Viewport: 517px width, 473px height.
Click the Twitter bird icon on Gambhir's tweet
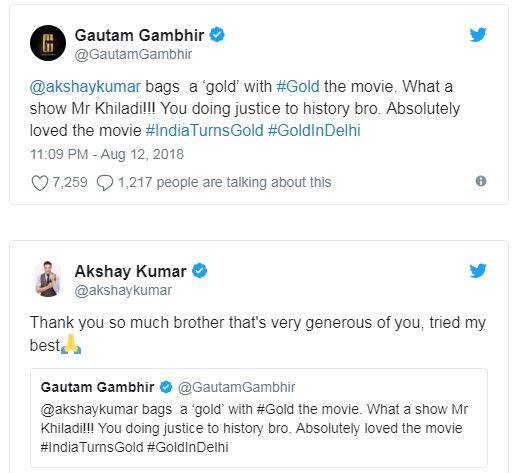pos(478,35)
